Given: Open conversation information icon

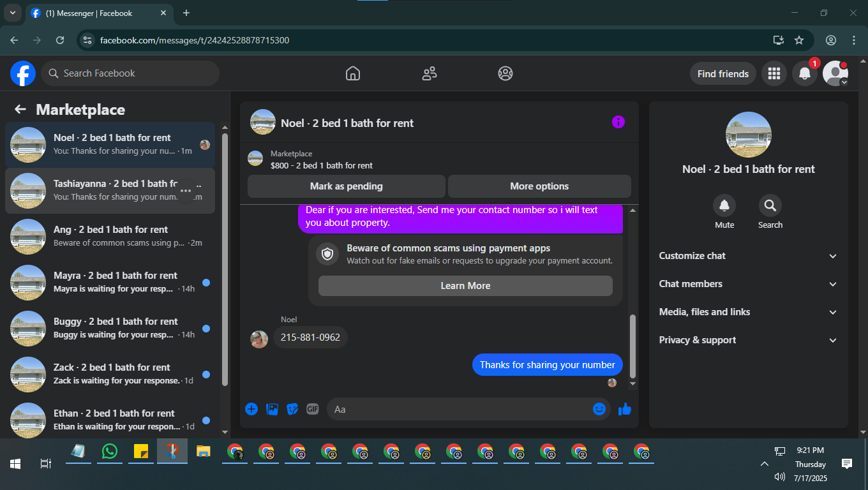Looking at the screenshot, I should point(618,122).
